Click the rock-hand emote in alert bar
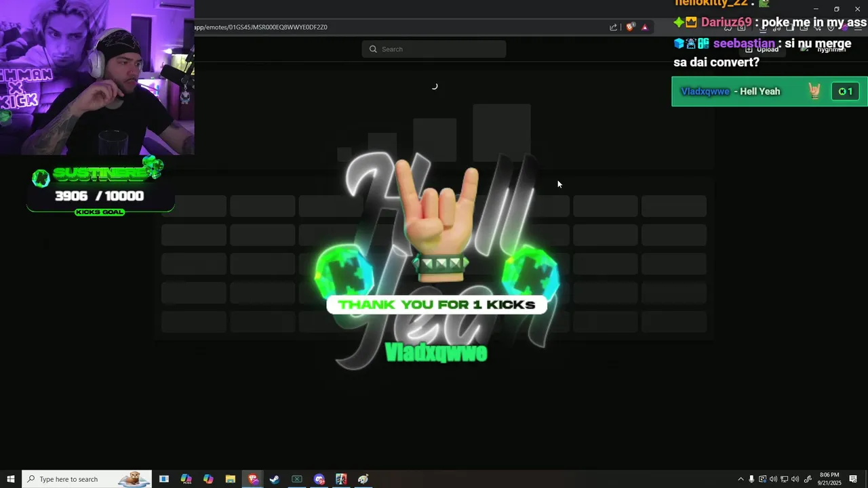The width and height of the screenshot is (868, 488). (x=814, y=91)
